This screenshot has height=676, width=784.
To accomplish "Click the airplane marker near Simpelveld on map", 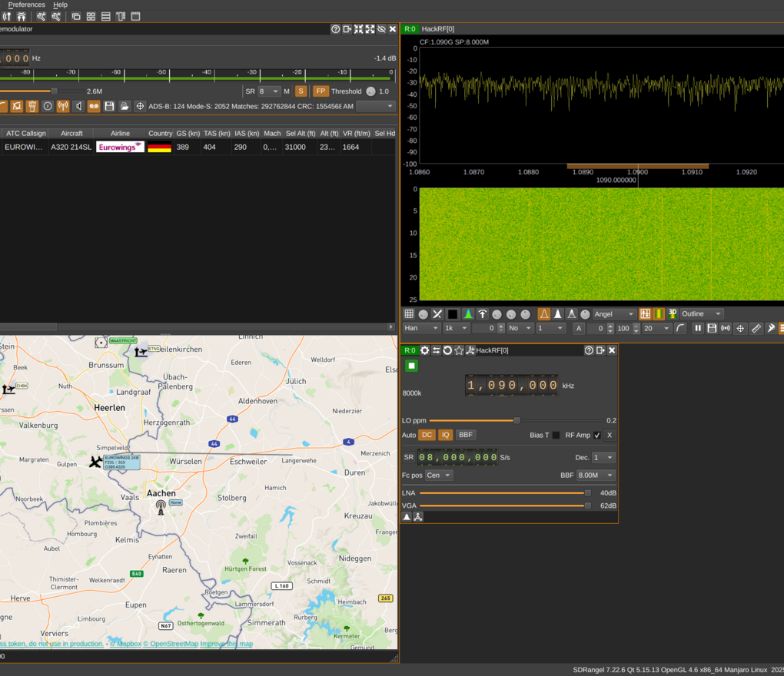I will (95, 462).
